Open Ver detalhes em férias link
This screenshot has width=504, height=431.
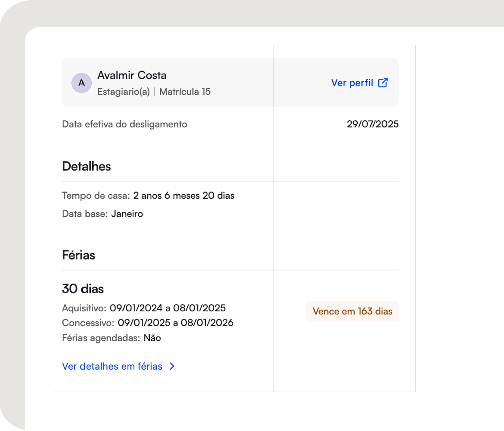click(x=112, y=366)
